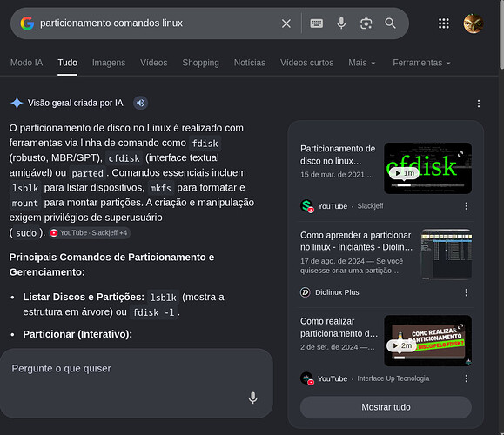Open search by image camera icon
Screen dimensions: 504x435
point(366,23)
